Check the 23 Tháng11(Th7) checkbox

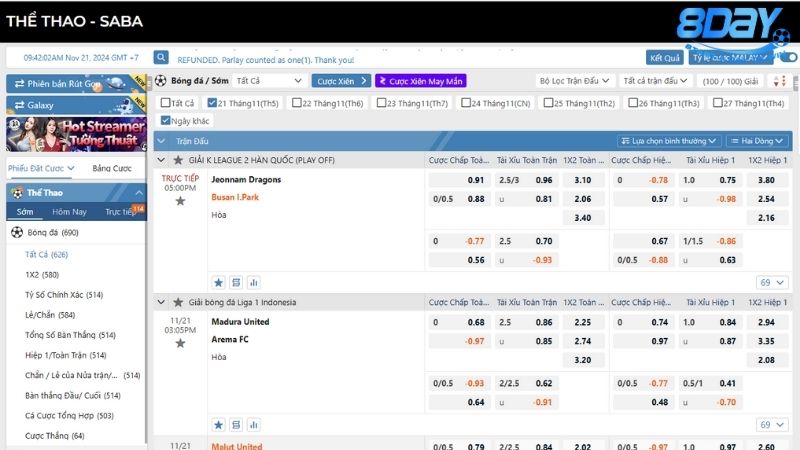[x=381, y=103]
